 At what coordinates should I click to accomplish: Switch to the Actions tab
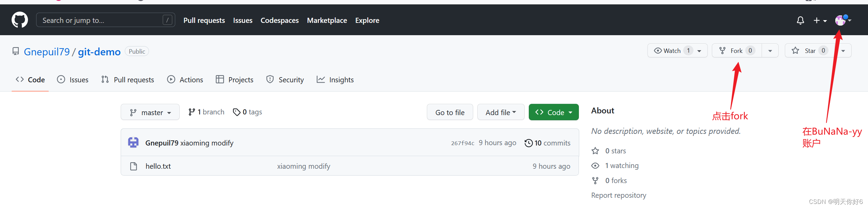pyautogui.click(x=185, y=80)
